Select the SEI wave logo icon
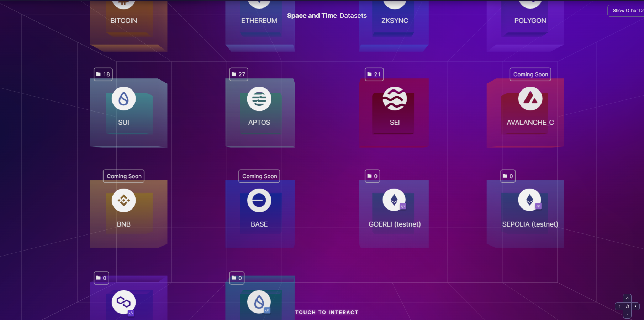The image size is (644, 320). point(395,99)
